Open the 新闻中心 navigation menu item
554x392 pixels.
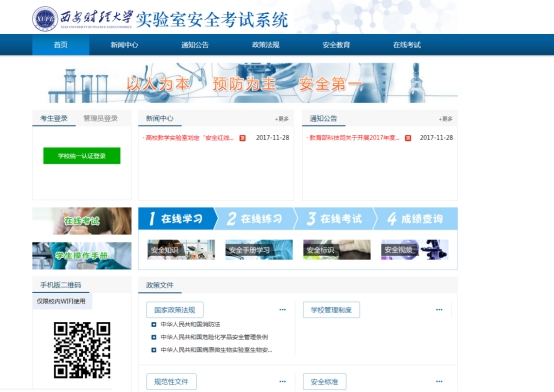(x=124, y=45)
